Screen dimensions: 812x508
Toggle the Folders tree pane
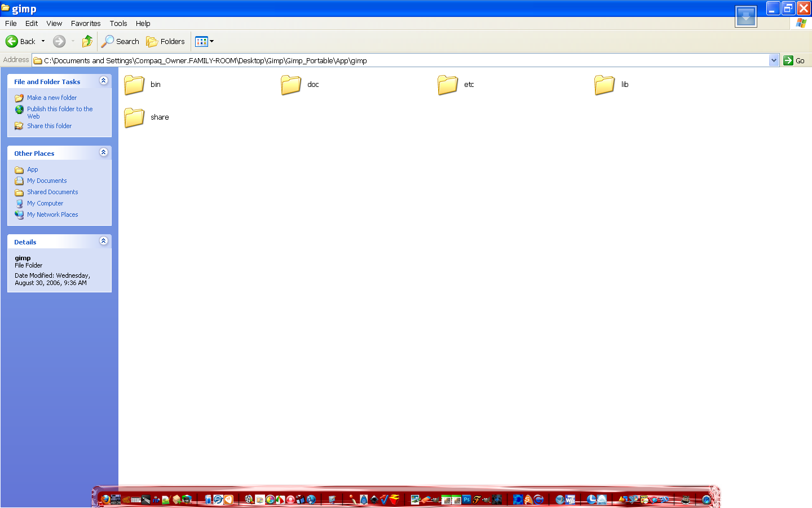point(165,41)
